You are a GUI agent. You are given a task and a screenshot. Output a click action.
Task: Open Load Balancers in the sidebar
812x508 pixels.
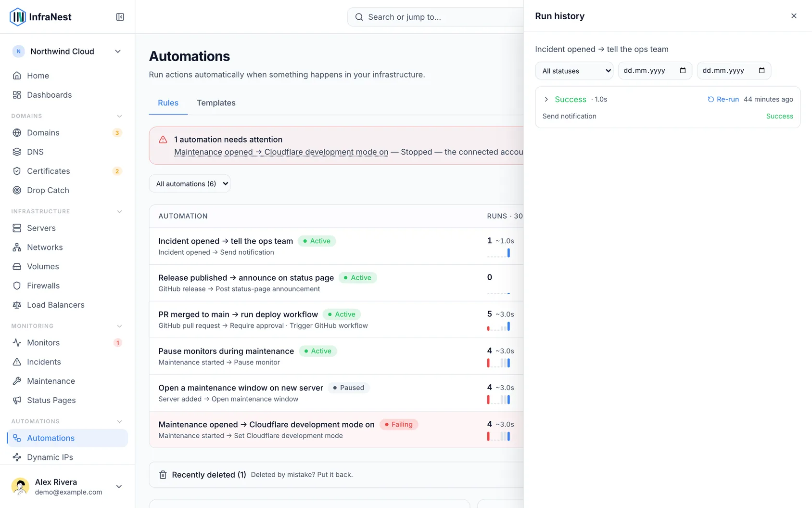click(67, 305)
